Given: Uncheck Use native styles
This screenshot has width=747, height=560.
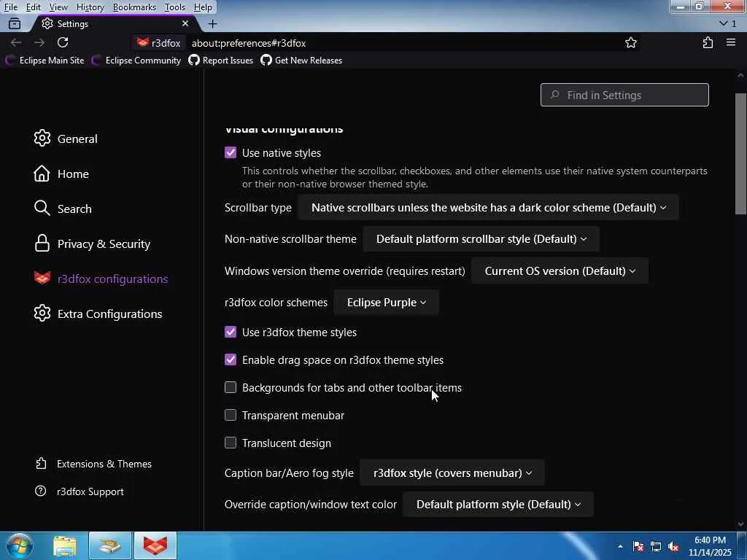Looking at the screenshot, I should tap(231, 152).
